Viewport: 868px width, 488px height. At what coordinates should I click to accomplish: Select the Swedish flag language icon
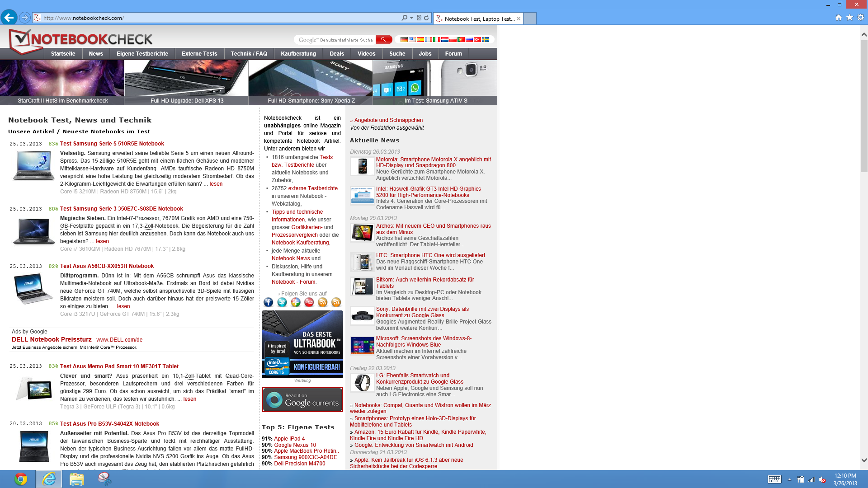[486, 40]
